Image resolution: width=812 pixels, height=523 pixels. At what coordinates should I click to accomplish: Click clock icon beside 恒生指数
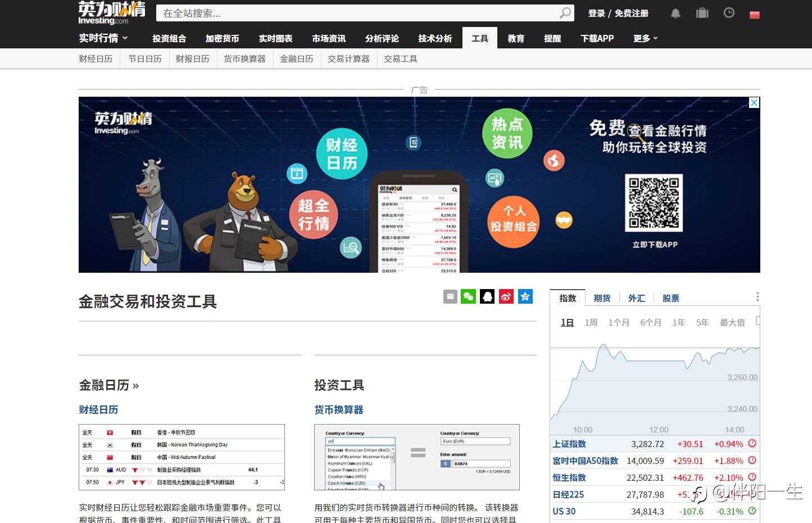point(752,477)
